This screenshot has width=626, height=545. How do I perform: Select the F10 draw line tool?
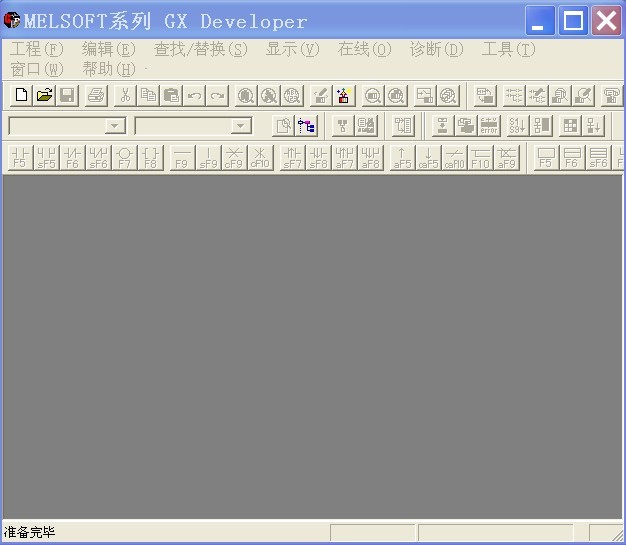click(481, 158)
